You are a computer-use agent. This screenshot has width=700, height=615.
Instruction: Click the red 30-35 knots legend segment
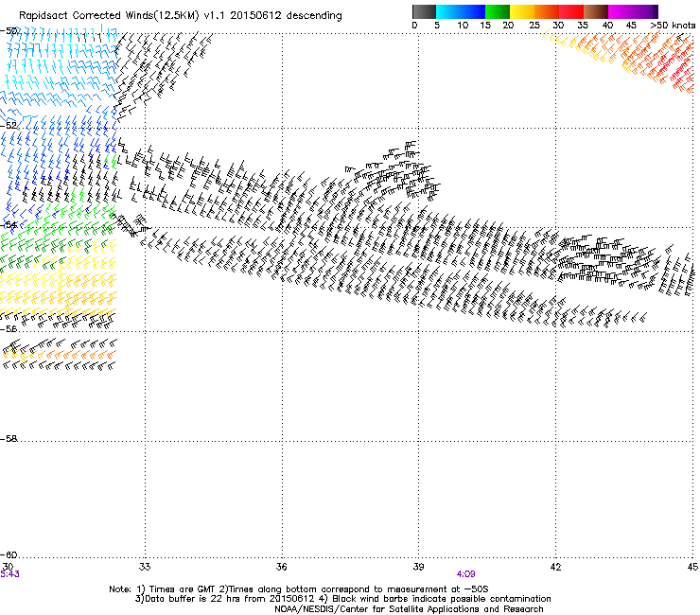click(571, 11)
